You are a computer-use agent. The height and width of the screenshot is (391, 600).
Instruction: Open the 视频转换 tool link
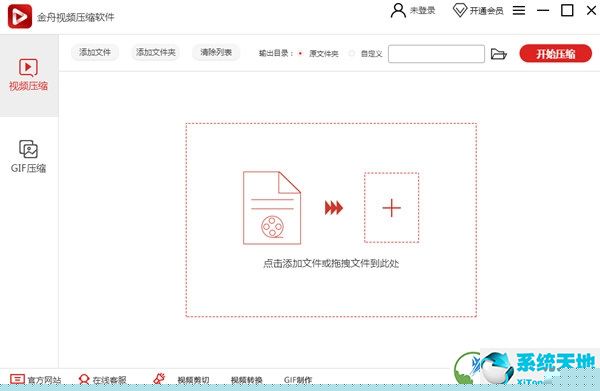[247, 380]
